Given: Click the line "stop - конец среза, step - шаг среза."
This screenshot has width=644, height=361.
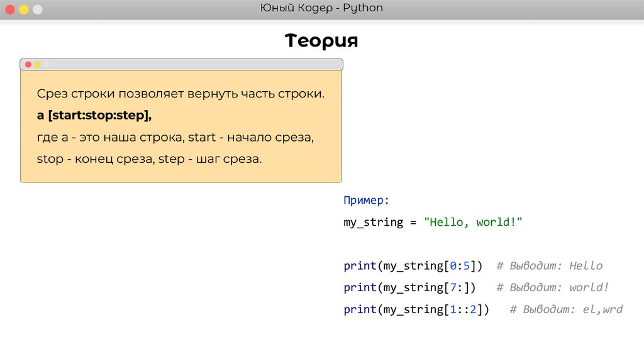Looking at the screenshot, I should (148, 158).
